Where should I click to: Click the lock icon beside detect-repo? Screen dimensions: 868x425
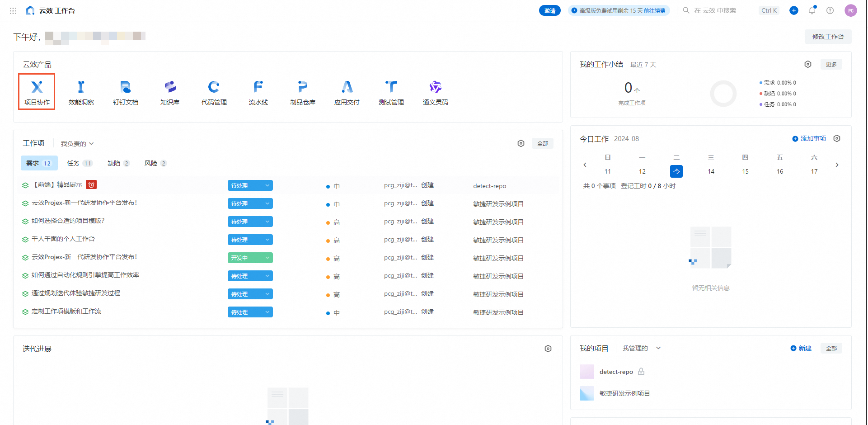point(641,372)
